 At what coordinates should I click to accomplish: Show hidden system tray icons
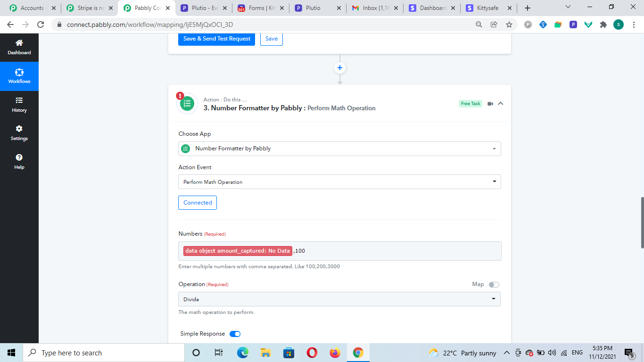[x=507, y=353]
